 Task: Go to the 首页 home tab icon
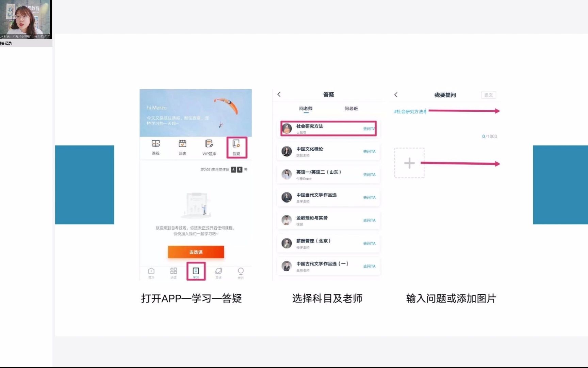click(151, 271)
